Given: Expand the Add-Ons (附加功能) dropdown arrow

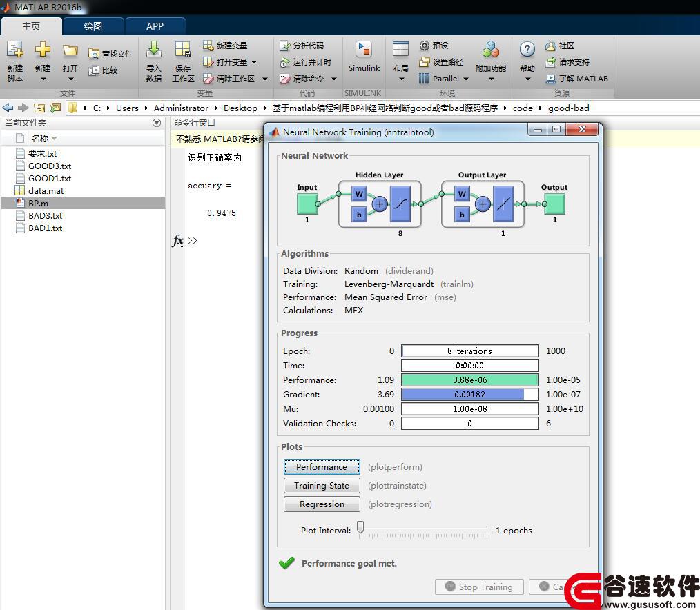Looking at the screenshot, I should tap(491, 79).
